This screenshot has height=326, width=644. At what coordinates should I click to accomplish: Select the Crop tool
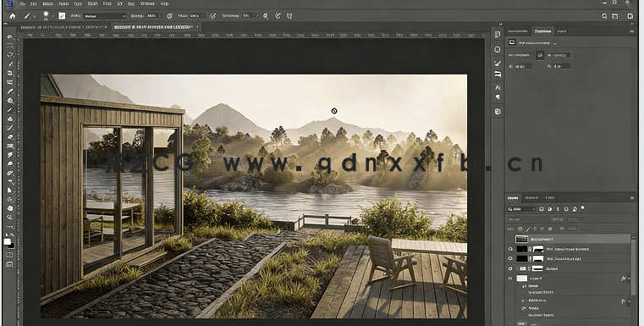click(10, 73)
